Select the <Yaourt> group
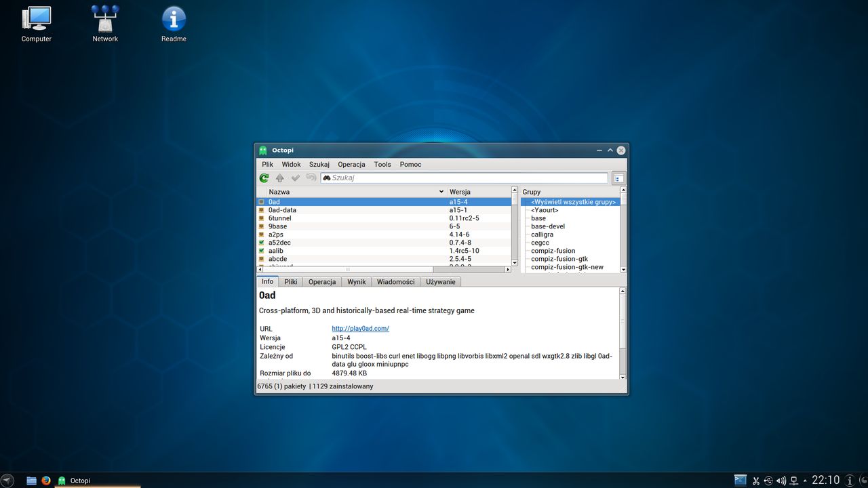This screenshot has height=488, width=868. [545, 210]
